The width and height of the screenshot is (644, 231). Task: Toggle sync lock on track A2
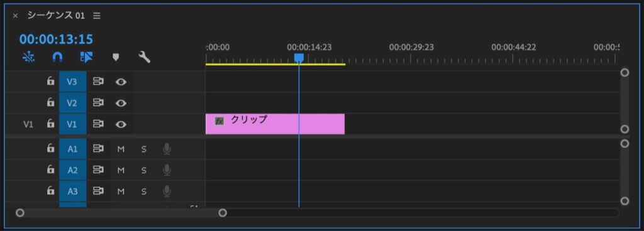[x=98, y=170]
